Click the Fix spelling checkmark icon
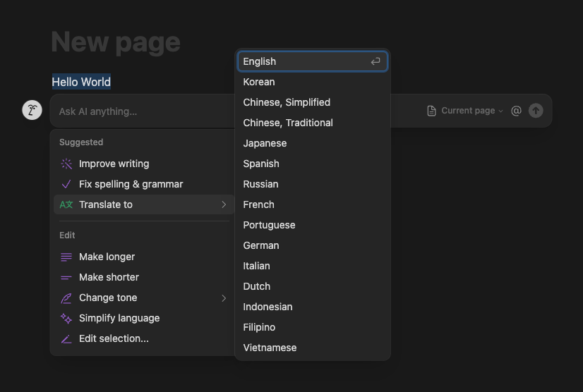Viewport: 583px width, 392px height. click(x=66, y=184)
